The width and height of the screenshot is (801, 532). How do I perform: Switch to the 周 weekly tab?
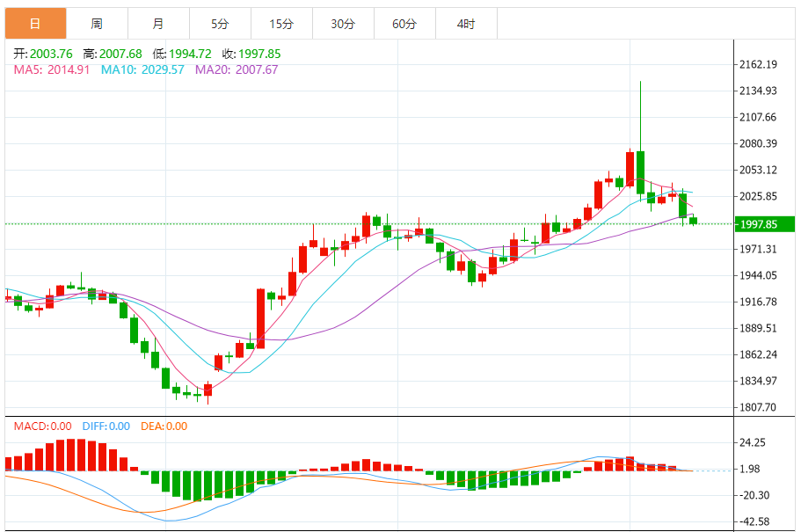pos(97,24)
